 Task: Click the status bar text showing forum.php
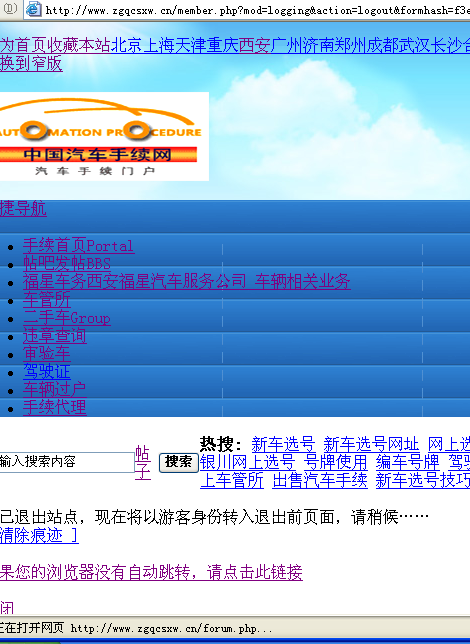pyautogui.click(x=170, y=628)
